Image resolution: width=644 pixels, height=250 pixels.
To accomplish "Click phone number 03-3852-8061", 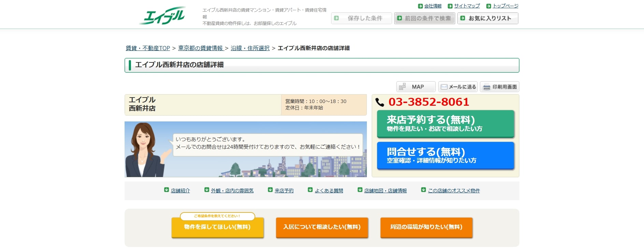I will (429, 102).
